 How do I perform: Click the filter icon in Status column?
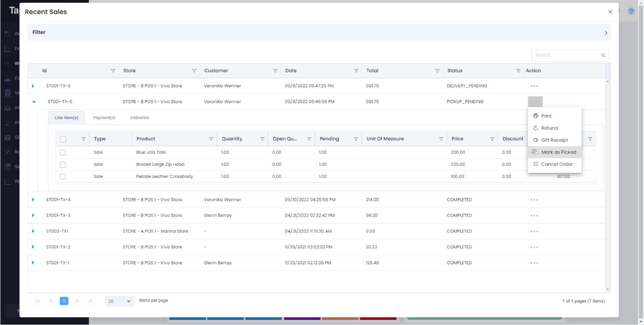point(518,71)
